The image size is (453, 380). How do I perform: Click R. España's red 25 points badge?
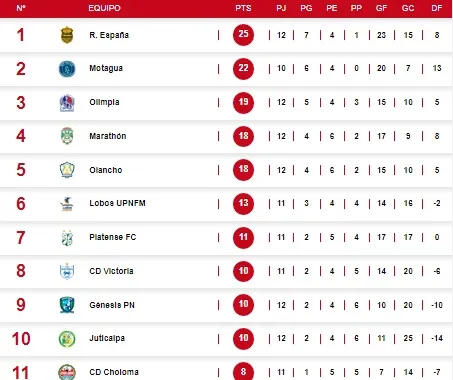[243, 35]
